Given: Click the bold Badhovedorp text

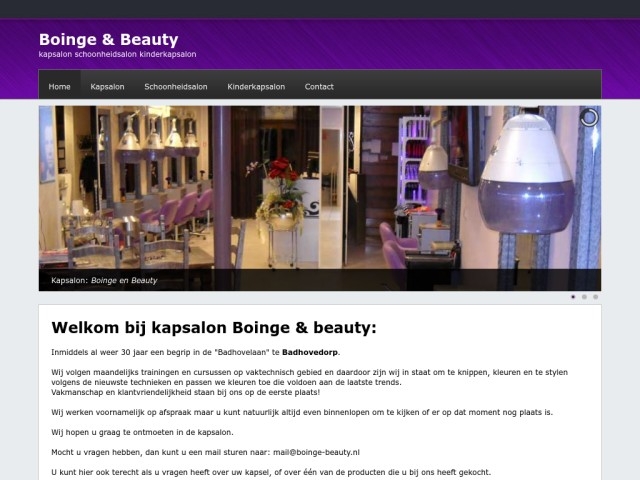Looking at the screenshot, I should tap(310, 352).
